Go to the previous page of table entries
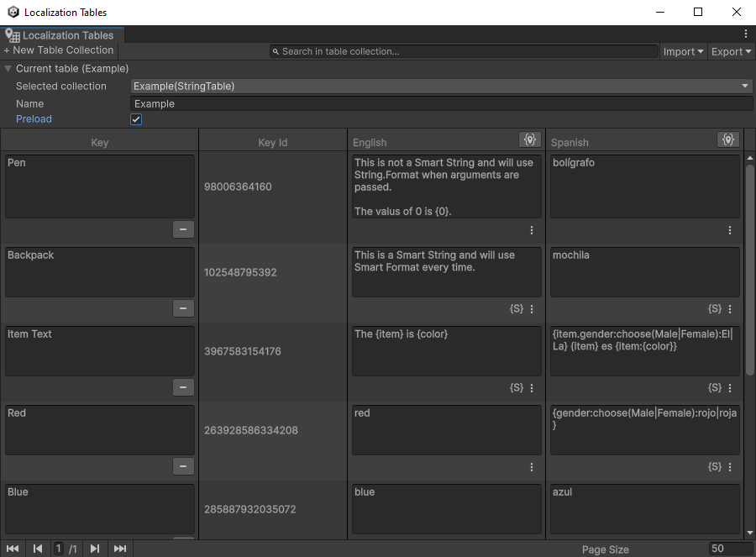Image resolution: width=756 pixels, height=557 pixels. coord(37,548)
